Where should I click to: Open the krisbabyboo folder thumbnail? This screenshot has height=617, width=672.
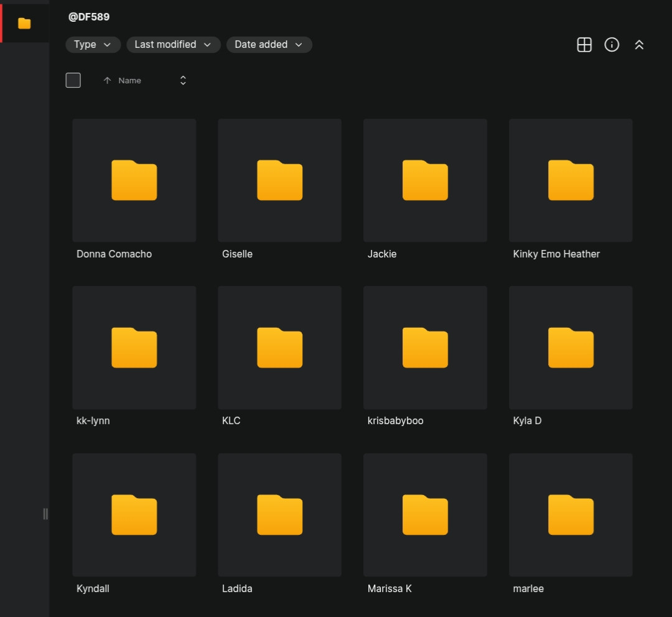pyautogui.click(x=425, y=348)
